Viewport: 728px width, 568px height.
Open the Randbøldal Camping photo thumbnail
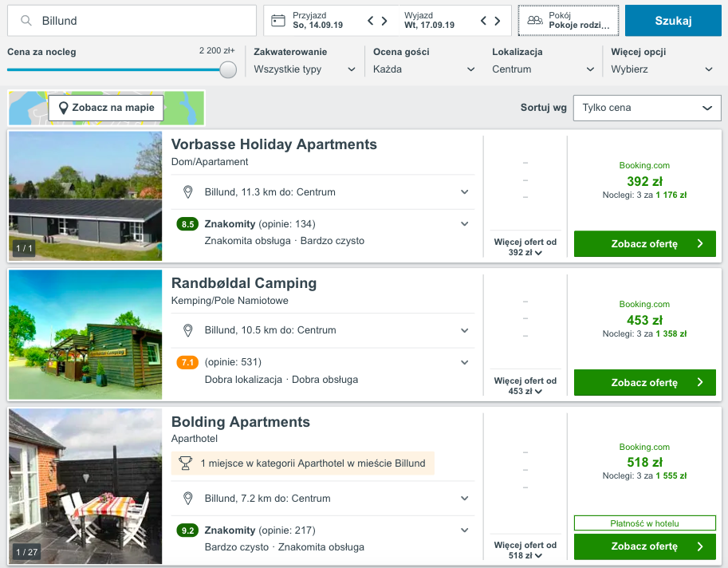(x=85, y=334)
